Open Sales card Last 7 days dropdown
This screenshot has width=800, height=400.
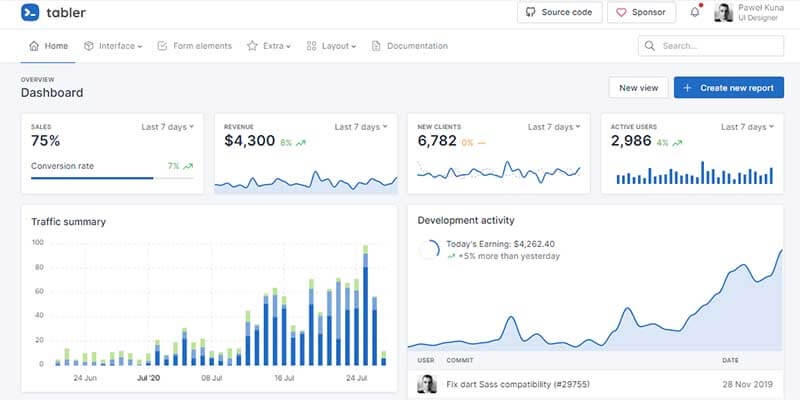[x=167, y=127]
